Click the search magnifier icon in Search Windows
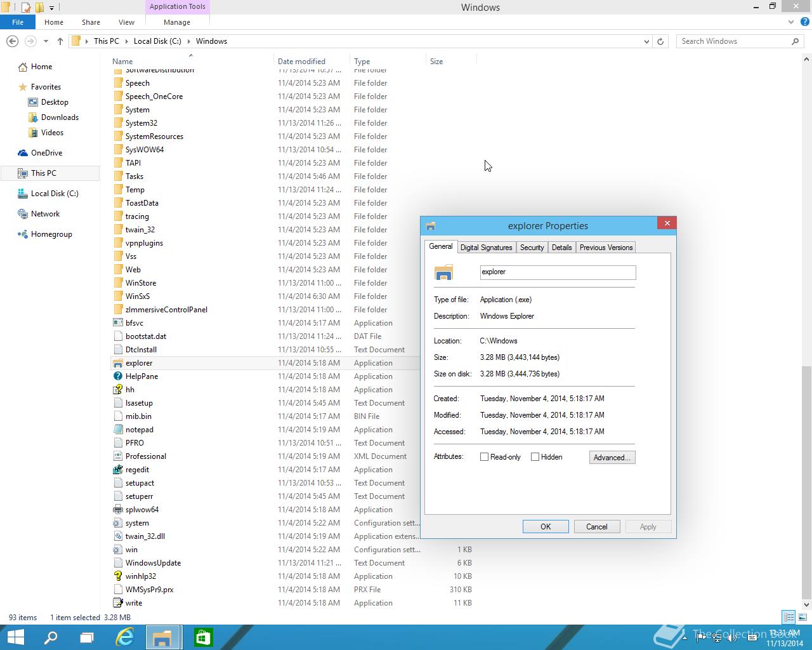 pos(795,41)
